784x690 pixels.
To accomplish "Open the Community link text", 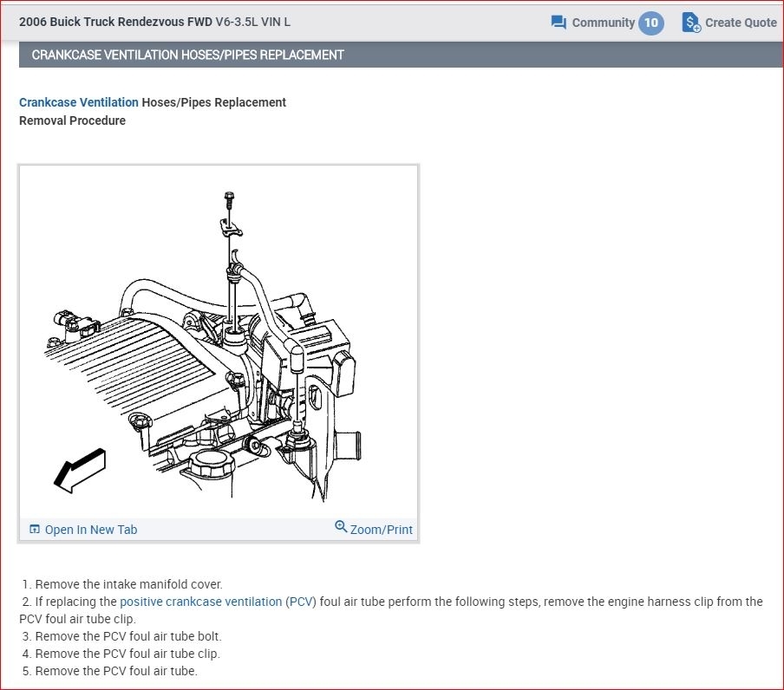I will (603, 23).
